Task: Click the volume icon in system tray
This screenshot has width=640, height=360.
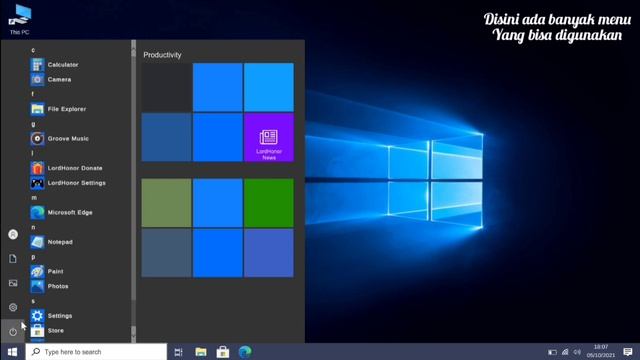Action: pyautogui.click(x=577, y=352)
